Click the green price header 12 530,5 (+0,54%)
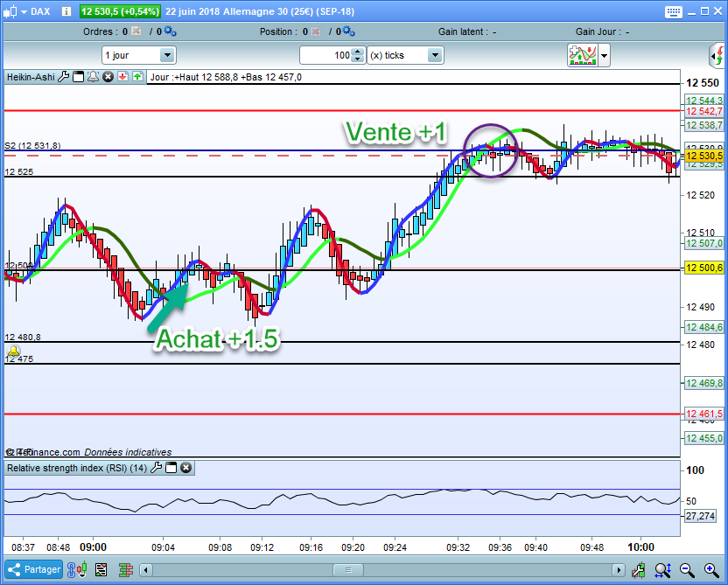The width and height of the screenshot is (728, 585). pos(120,11)
